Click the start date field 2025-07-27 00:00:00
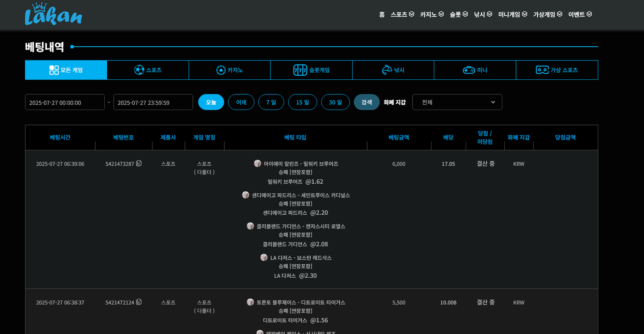Viewport: 644px width, 334px height. pos(64,102)
